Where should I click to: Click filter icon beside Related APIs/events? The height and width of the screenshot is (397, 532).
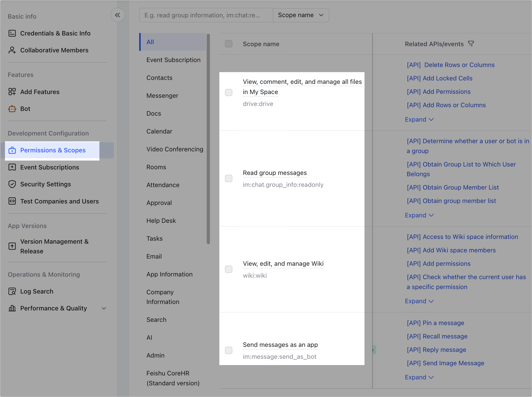(471, 44)
